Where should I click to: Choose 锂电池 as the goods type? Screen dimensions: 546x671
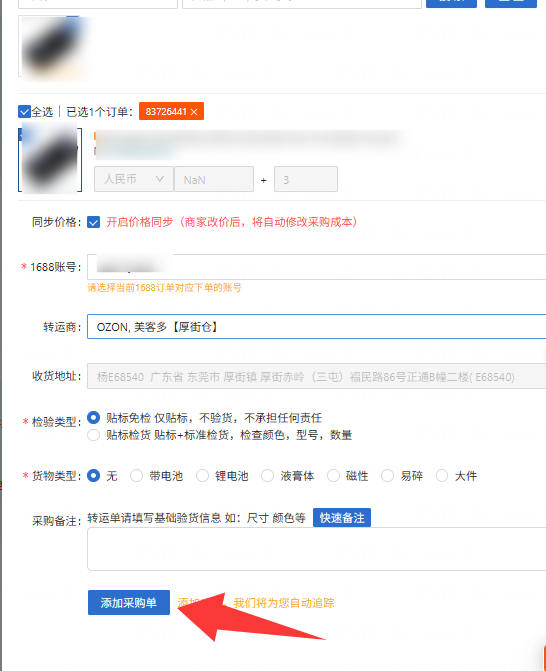(x=202, y=475)
